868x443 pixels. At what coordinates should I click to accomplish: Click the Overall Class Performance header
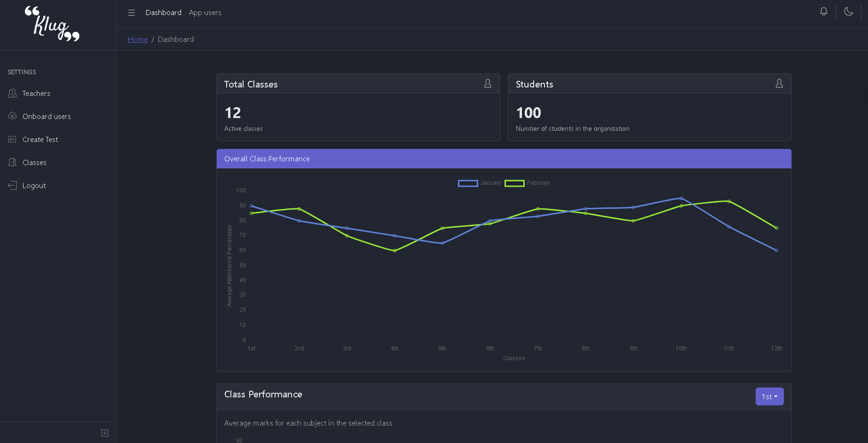point(504,159)
